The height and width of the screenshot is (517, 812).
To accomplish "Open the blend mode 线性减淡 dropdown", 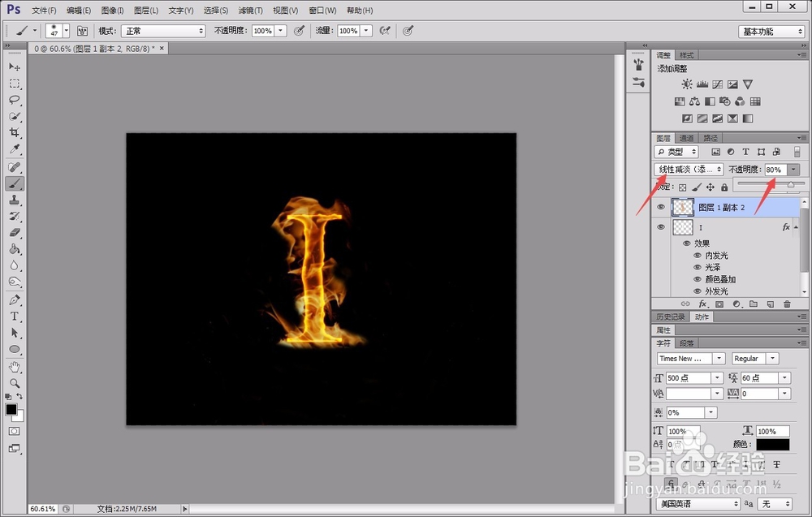I will (x=689, y=170).
